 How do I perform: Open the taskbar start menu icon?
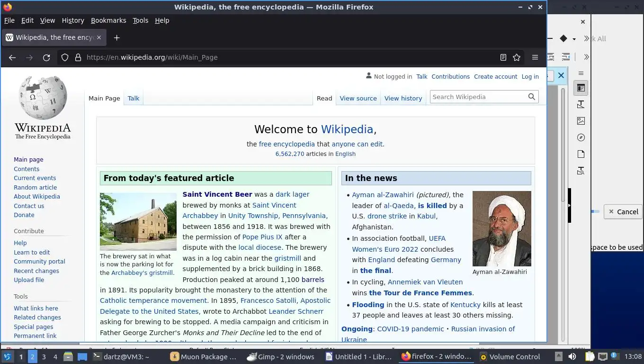click(8, 357)
